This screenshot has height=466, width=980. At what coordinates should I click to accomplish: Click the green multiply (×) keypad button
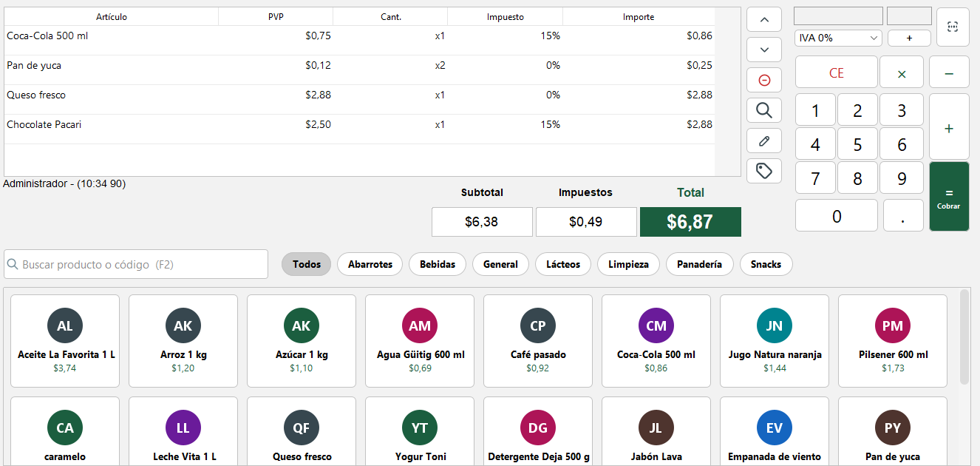click(902, 72)
